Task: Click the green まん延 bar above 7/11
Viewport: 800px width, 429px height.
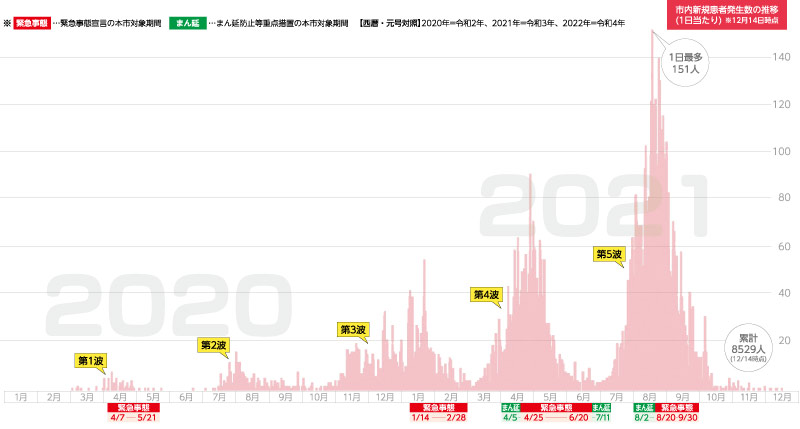Action: 601,408
